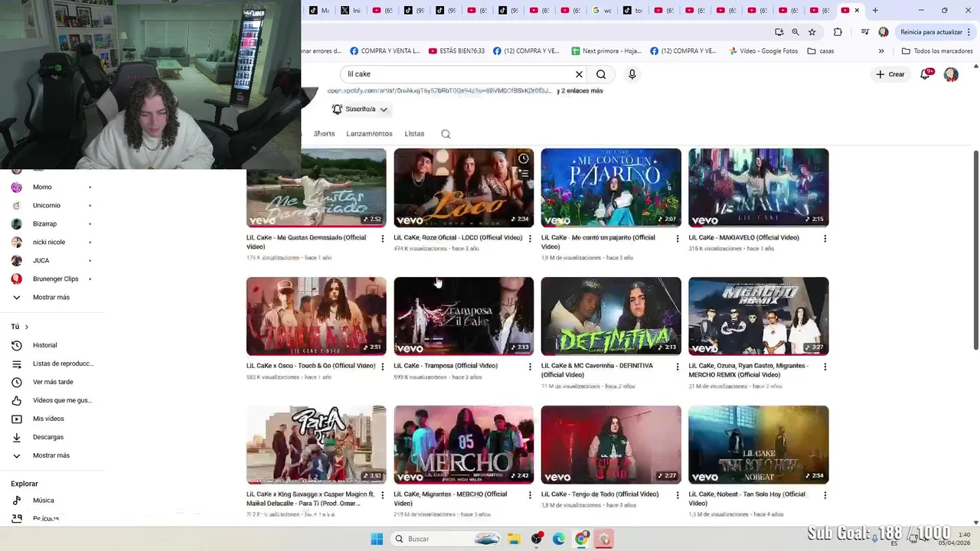
Task: Open options for Tan Solo Hoy video
Action: point(825,496)
